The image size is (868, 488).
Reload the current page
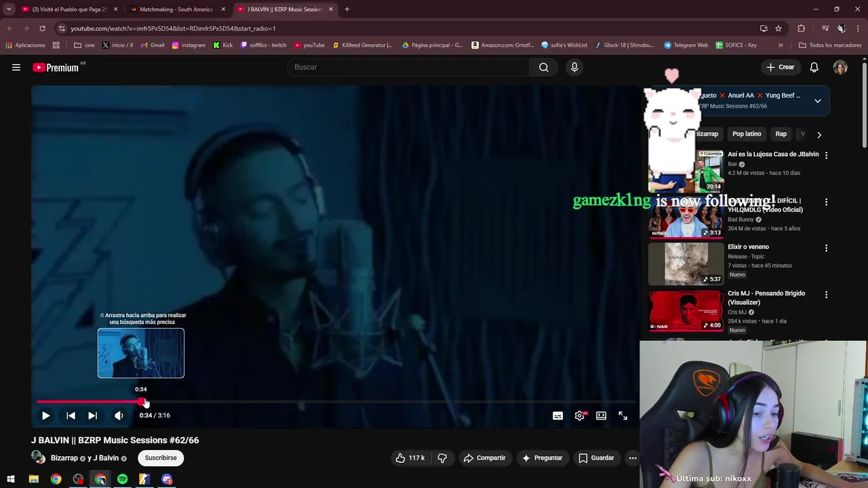(42, 28)
